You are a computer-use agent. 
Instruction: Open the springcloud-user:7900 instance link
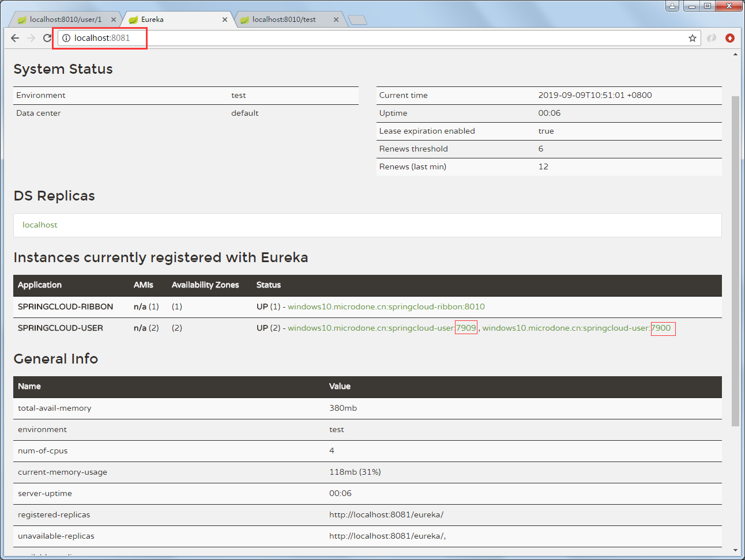click(577, 328)
